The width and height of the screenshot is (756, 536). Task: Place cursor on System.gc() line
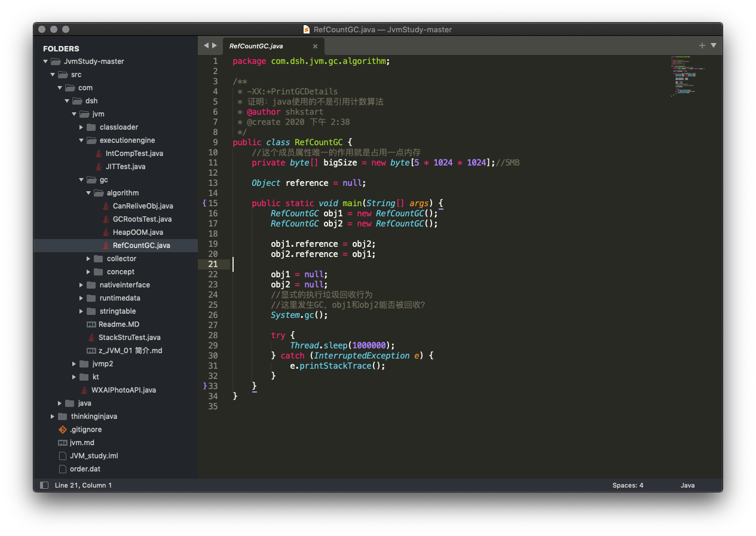pos(299,315)
